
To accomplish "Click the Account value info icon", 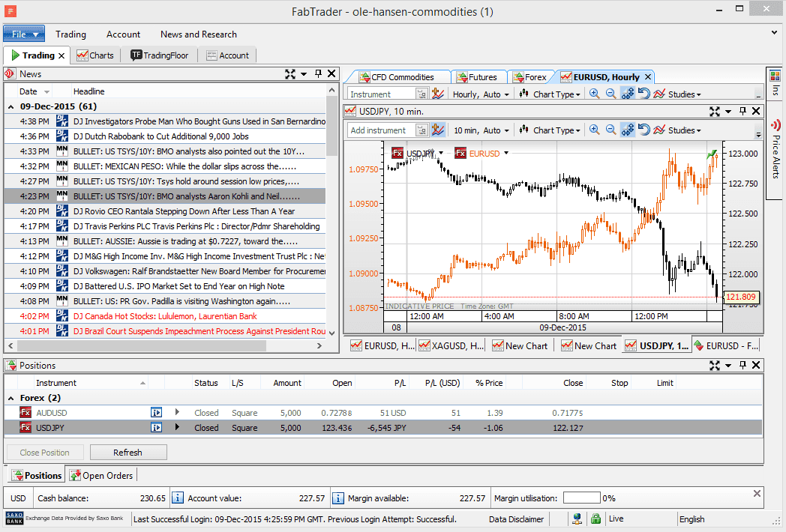I will (x=178, y=498).
